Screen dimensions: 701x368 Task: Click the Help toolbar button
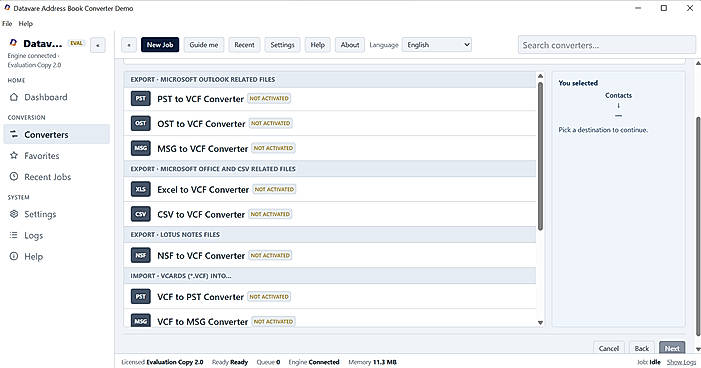[x=317, y=45]
